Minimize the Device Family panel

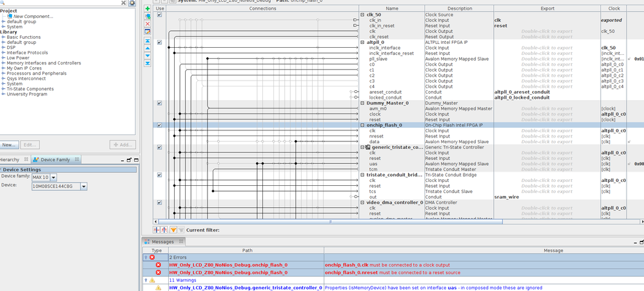tap(122, 160)
